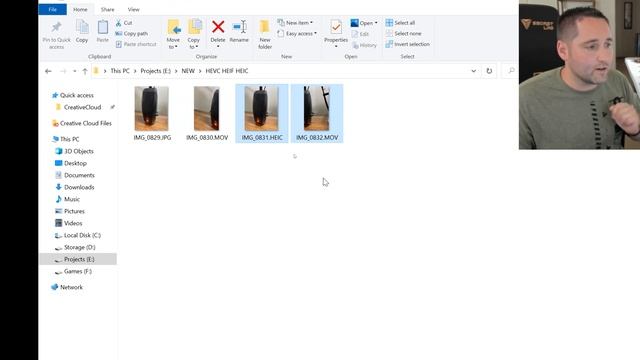This screenshot has width=640, height=360.
Task: Click This PC in the address bar
Action: [x=120, y=71]
